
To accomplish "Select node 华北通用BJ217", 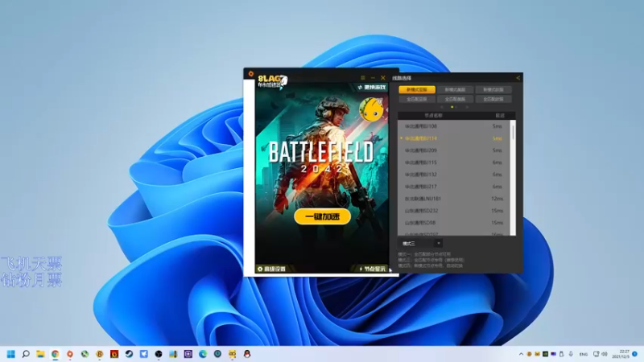I will pyautogui.click(x=453, y=187).
